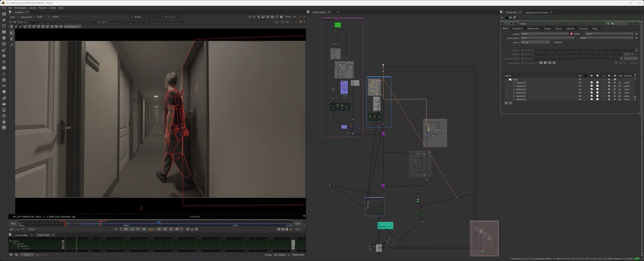Click the current frame field 9065
Viewport: 644px width, 261px height.
151,230
